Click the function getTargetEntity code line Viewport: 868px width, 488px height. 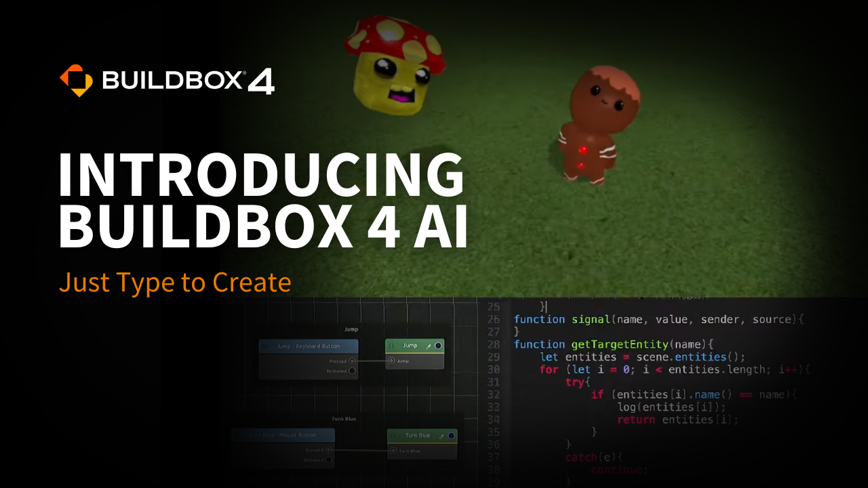614,344
